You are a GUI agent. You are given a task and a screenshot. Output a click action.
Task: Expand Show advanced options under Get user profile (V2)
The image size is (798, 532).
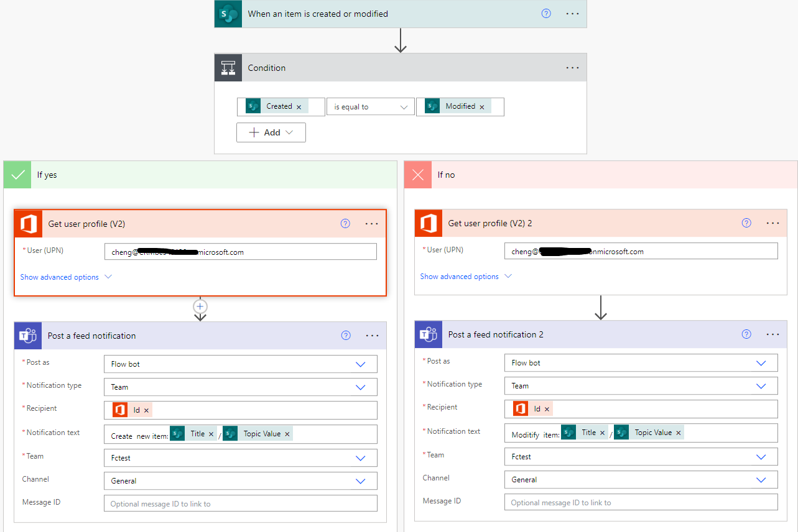[60, 277]
